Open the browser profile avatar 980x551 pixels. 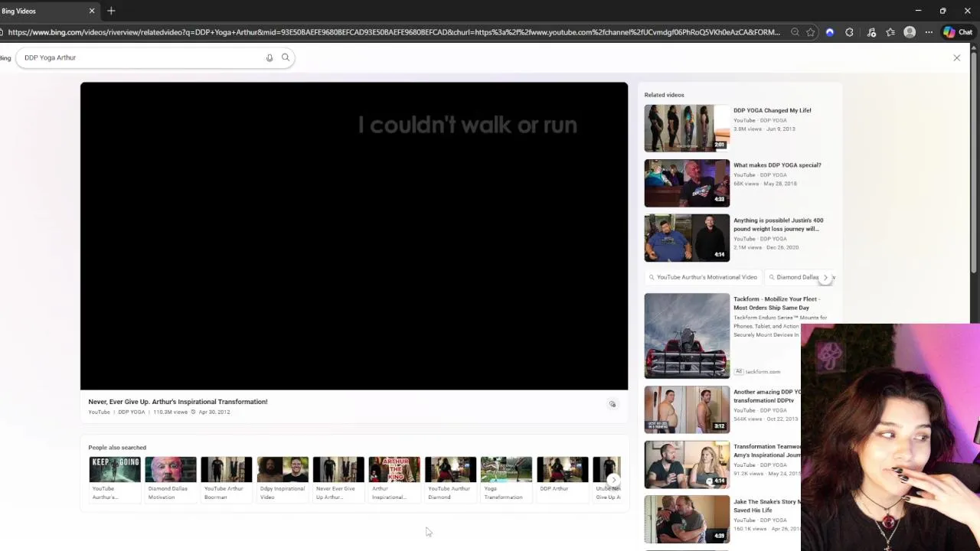[910, 32]
